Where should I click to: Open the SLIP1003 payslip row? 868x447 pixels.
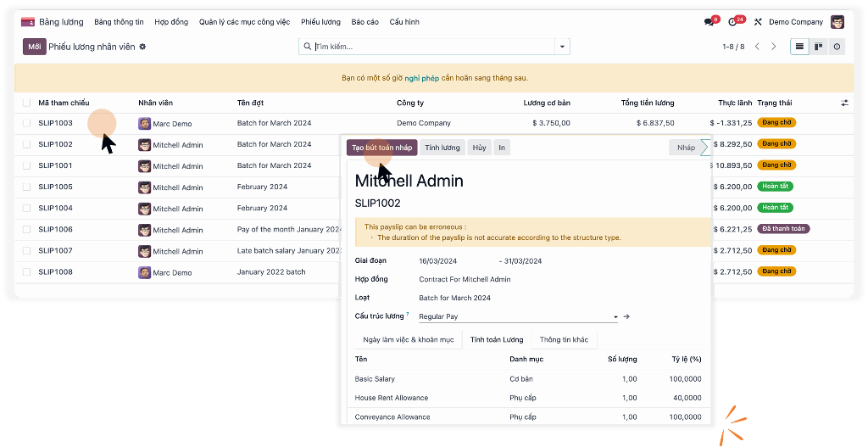point(434,124)
